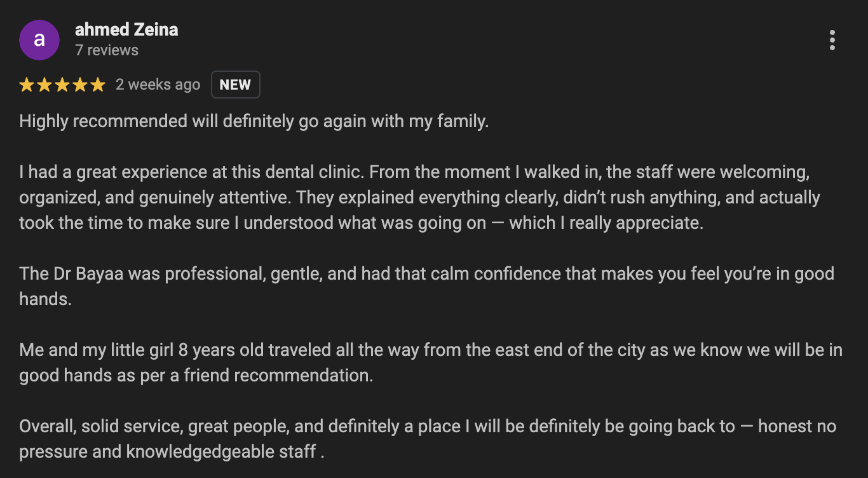Open the three-dot review options menu
This screenshot has width=868, height=478.
click(x=832, y=40)
